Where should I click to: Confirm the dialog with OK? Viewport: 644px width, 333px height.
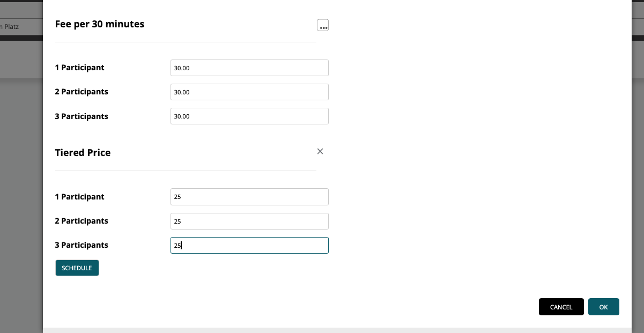pyautogui.click(x=604, y=307)
